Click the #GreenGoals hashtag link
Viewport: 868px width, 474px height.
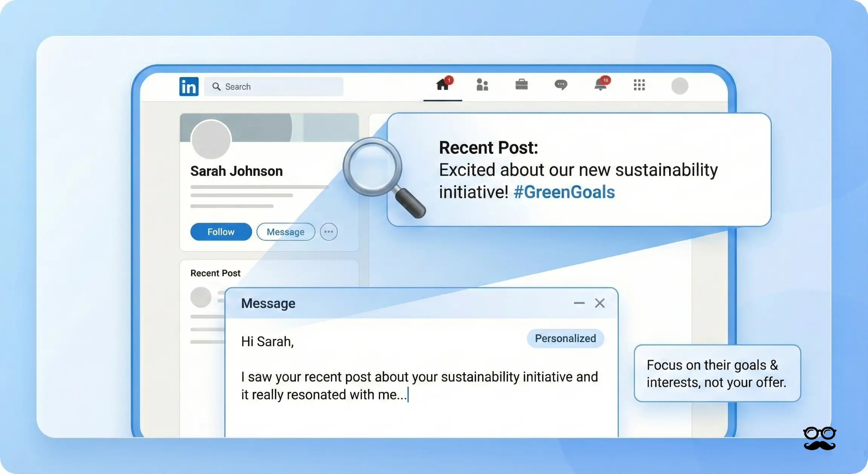564,192
